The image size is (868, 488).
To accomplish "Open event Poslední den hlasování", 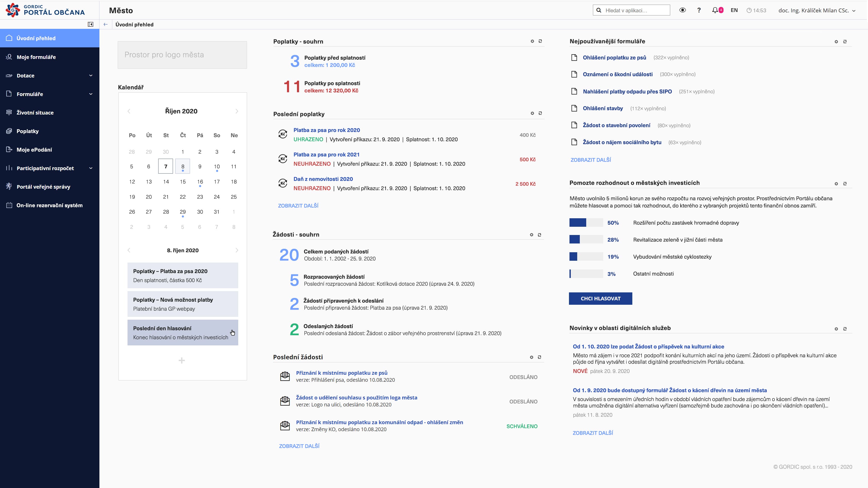I will point(183,333).
